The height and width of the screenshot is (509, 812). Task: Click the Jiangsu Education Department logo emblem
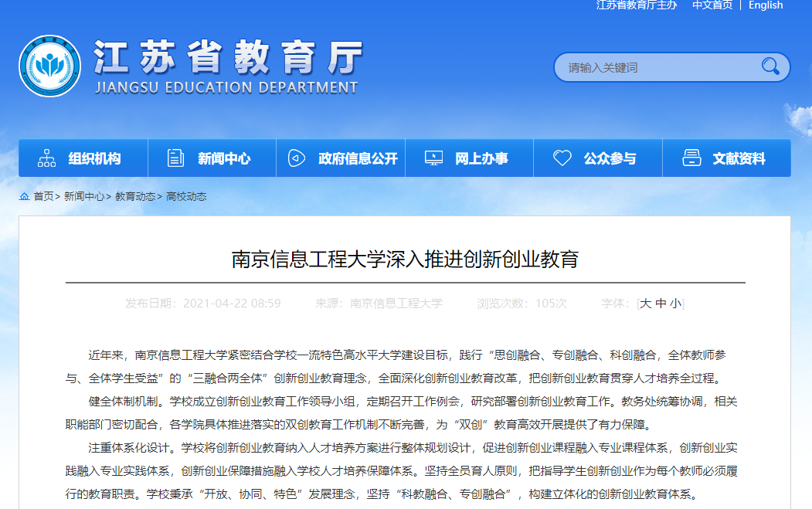[49, 66]
